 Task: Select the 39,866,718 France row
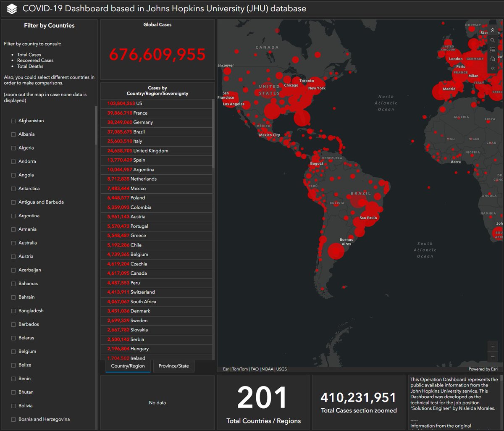(156, 113)
